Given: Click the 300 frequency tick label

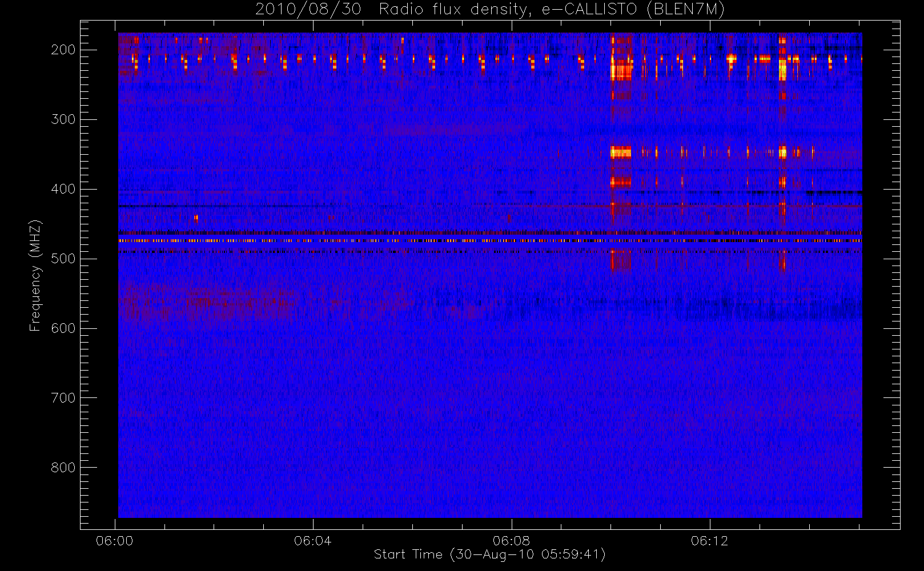Looking at the screenshot, I should 63,119.
